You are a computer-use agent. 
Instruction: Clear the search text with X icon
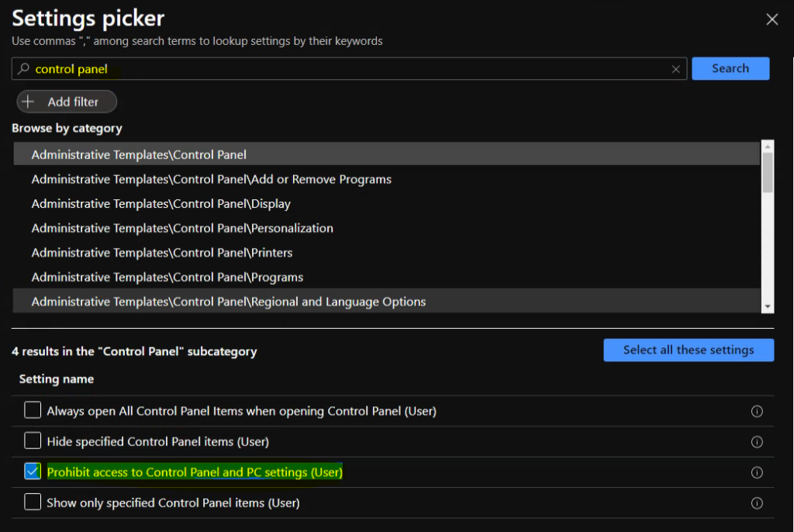coord(676,69)
